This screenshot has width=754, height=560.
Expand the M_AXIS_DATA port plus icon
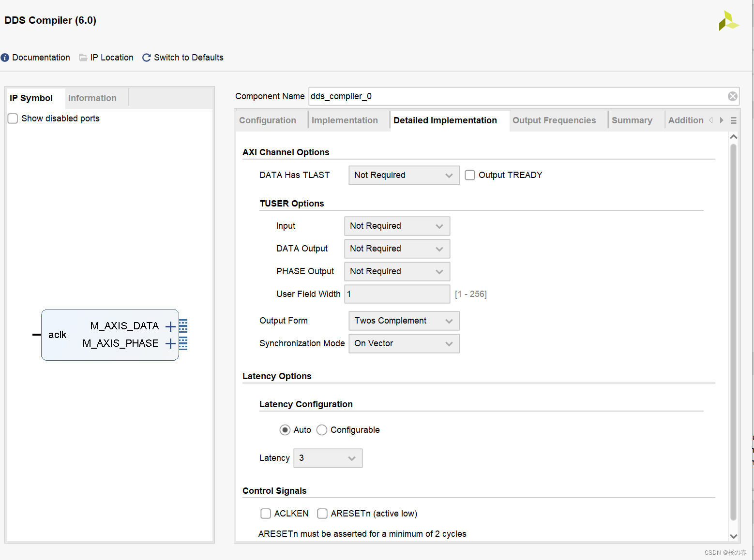click(x=170, y=327)
